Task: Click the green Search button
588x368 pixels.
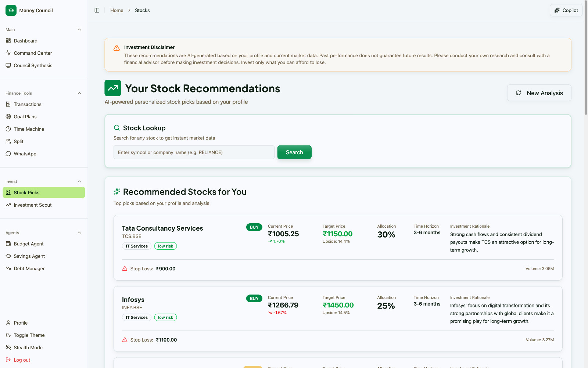Action: (x=294, y=152)
